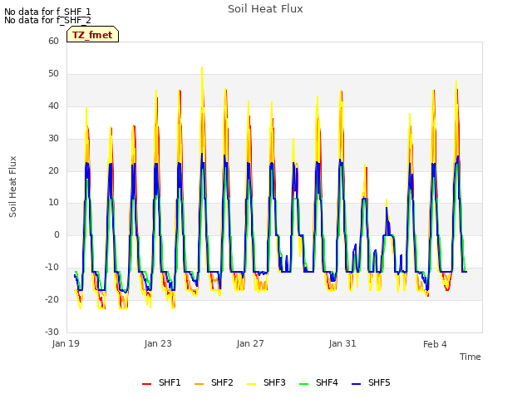Click the -30 y-axis tick label

(52, 332)
